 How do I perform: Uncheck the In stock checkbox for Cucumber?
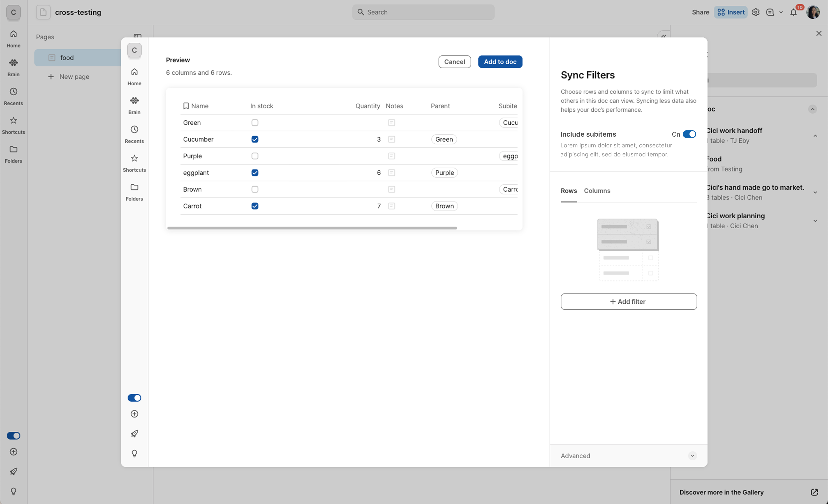coord(255,139)
